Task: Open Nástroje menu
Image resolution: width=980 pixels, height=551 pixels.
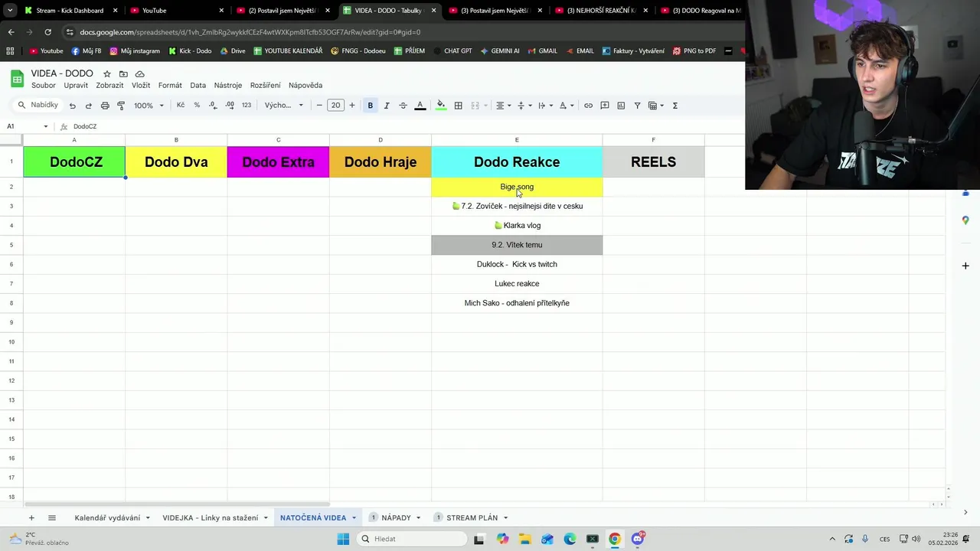Action: (228, 85)
